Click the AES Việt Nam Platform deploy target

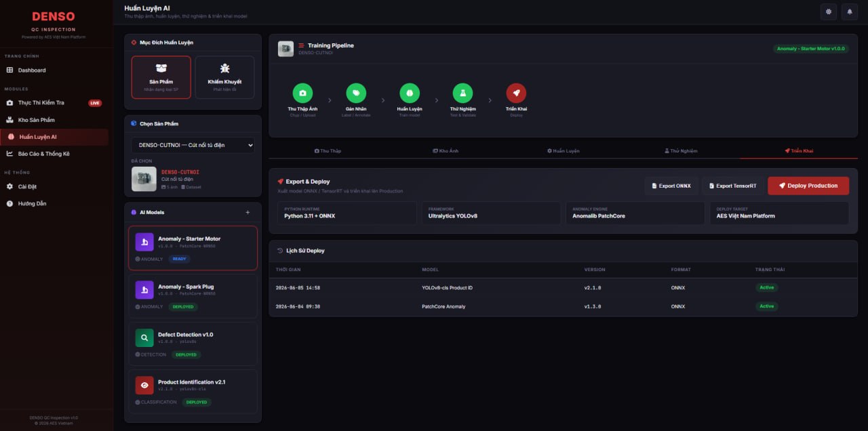[x=746, y=215]
